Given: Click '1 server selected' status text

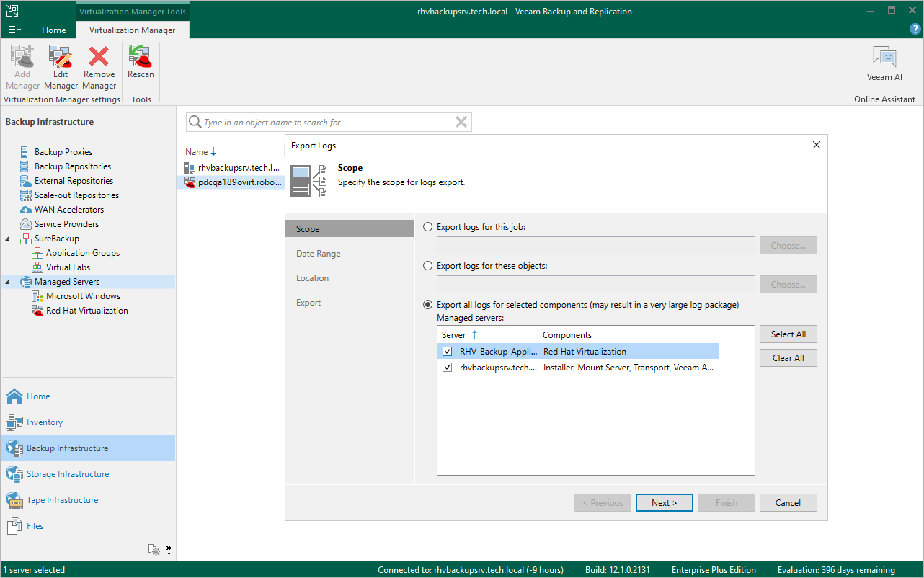Looking at the screenshot, I should click(x=35, y=570).
